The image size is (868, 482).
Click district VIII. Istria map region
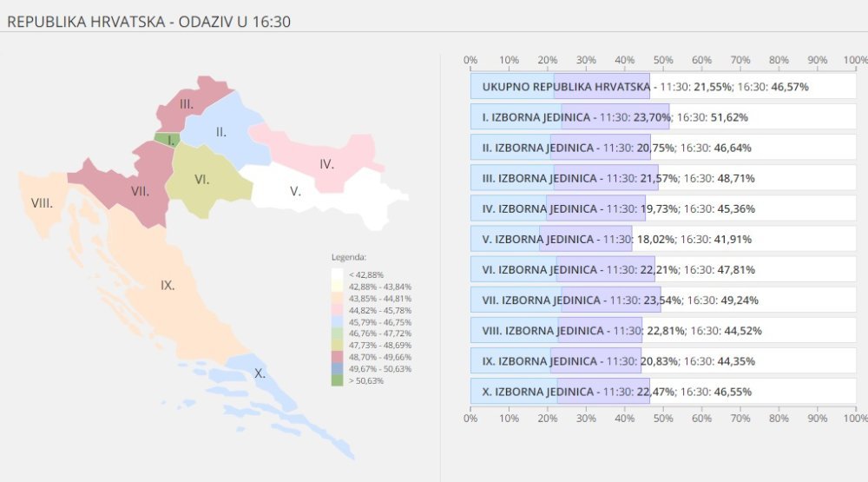point(43,202)
